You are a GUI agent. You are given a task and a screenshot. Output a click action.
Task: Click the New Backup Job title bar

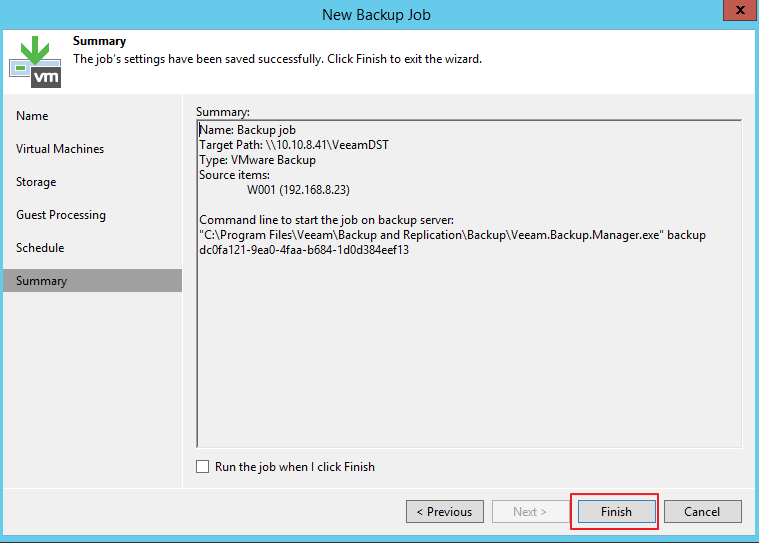pyautogui.click(x=376, y=14)
